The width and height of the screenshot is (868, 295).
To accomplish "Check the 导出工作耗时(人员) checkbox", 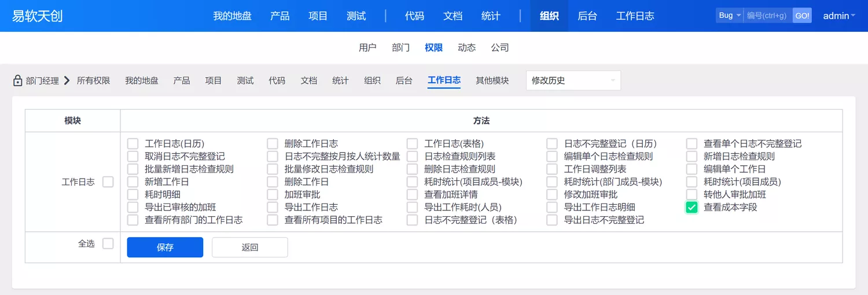I will (412, 207).
